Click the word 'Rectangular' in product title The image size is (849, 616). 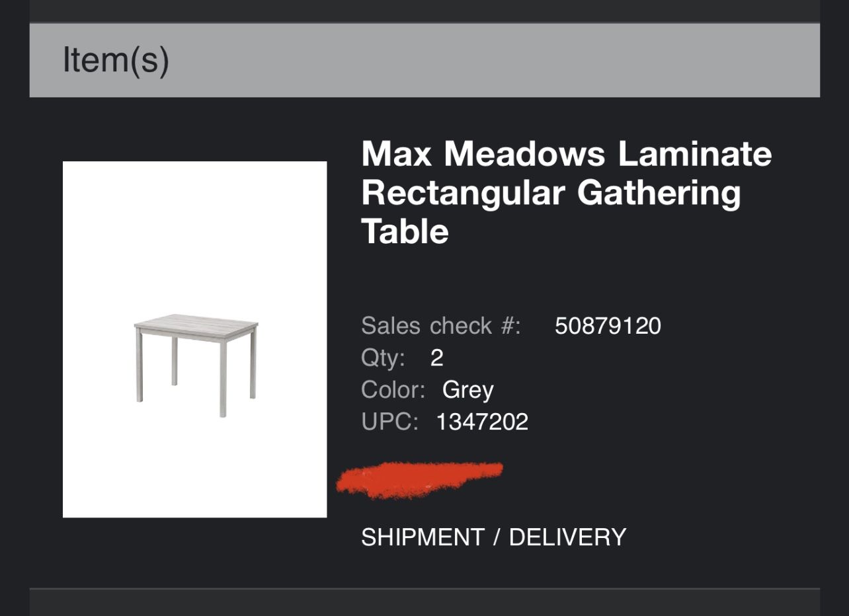coord(463,193)
